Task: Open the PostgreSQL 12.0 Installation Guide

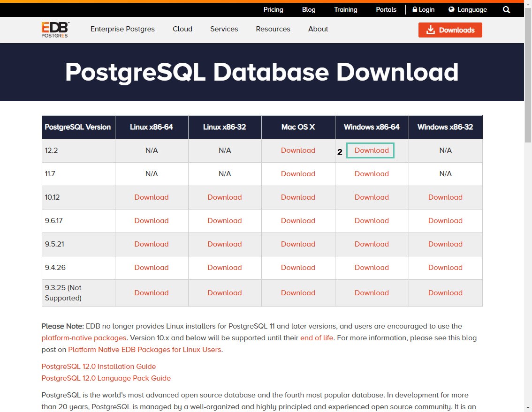Action: [x=99, y=366]
